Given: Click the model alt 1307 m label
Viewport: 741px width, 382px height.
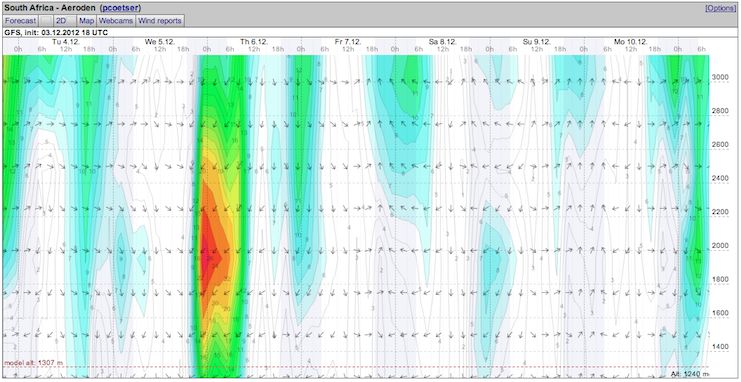Looking at the screenshot, I should point(33,363).
